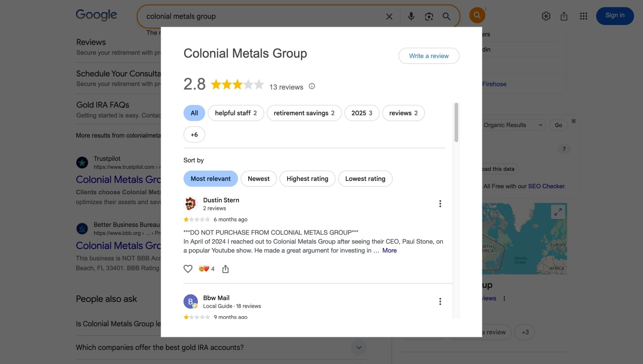Click the 2.8 star rating display
Image resolution: width=643 pixels, height=364 pixels.
point(224,84)
